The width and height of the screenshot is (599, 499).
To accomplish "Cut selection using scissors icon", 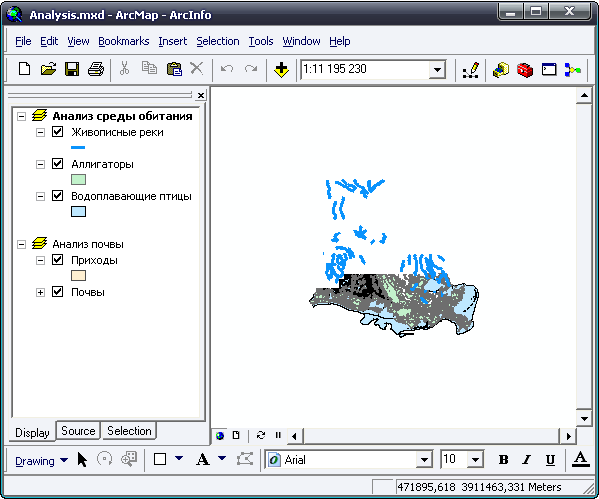I will [x=124, y=68].
